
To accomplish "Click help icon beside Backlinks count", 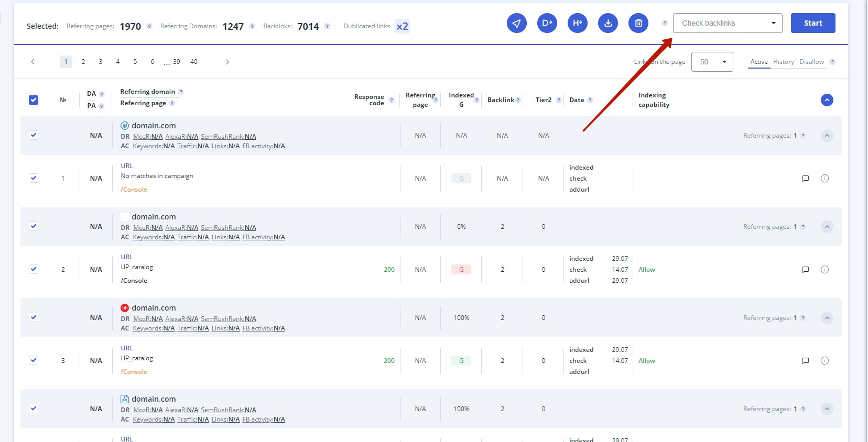I will (327, 26).
